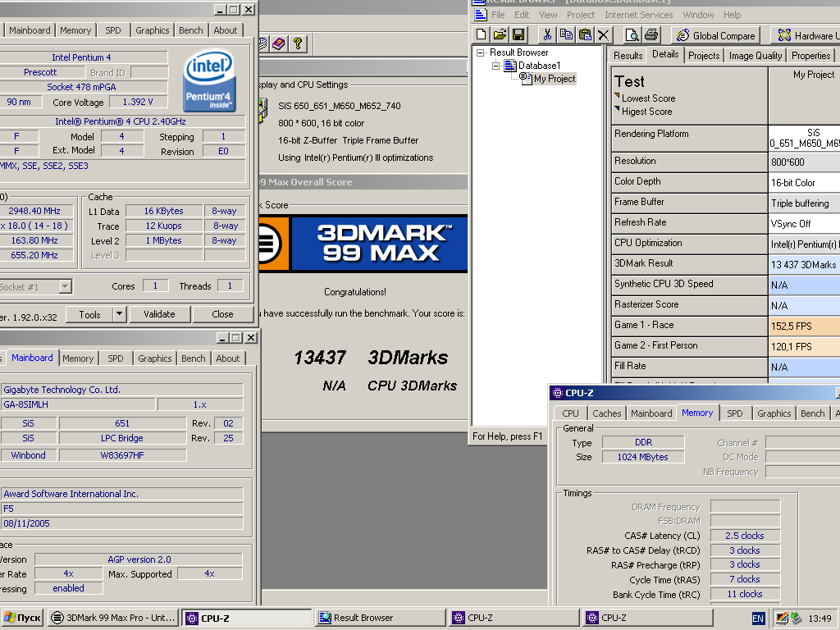Click purple help book icon in 3DMark toolbar
This screenshot has height=630, width=840.
tap(279, 43)
